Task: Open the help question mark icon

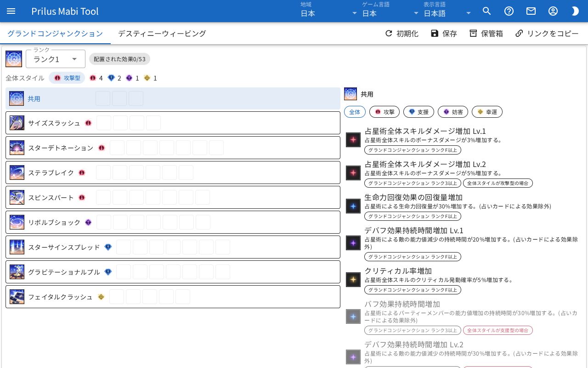Action: coord(509,11)
